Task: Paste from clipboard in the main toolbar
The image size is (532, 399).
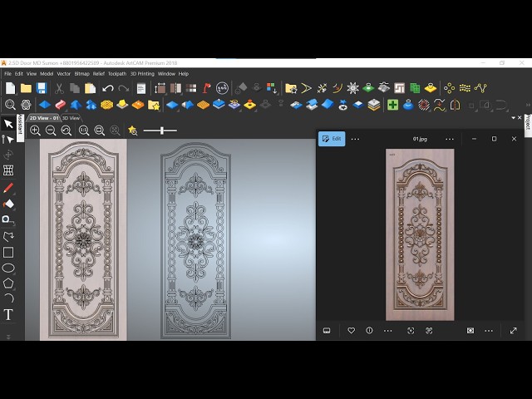Action: pyautogui.click(x=90, y=88)
